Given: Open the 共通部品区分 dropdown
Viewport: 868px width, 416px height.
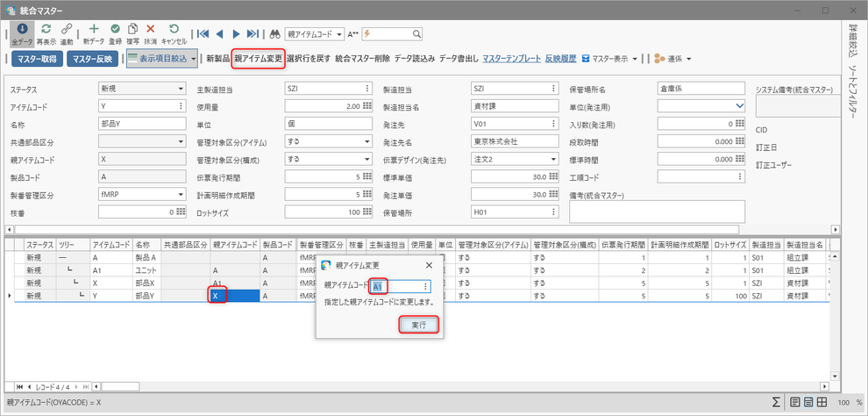Looking at the screenshot, I should (181, 142).
